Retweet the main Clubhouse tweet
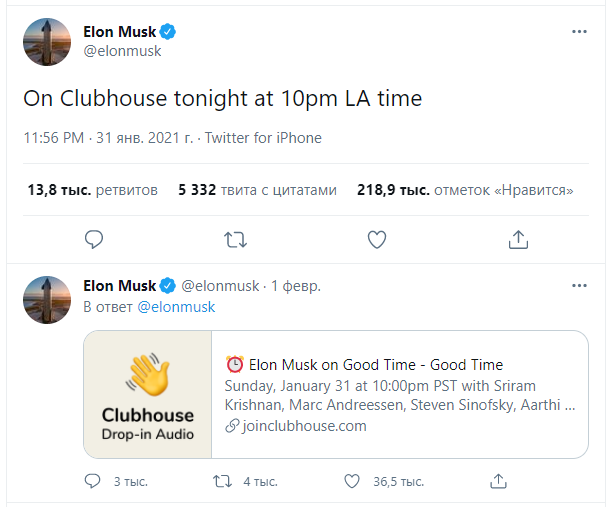The image size is (616, 507). click(x=235, y=240)
